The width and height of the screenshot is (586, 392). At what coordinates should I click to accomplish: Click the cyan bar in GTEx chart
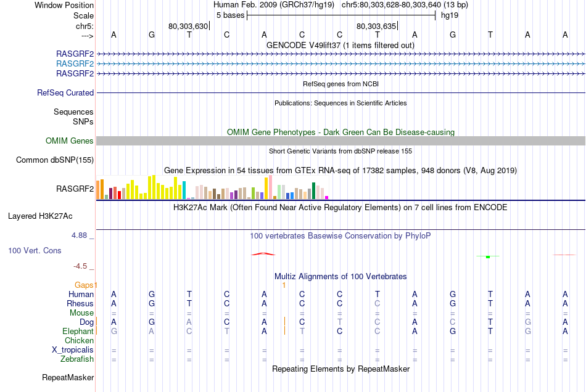point(184,190)
